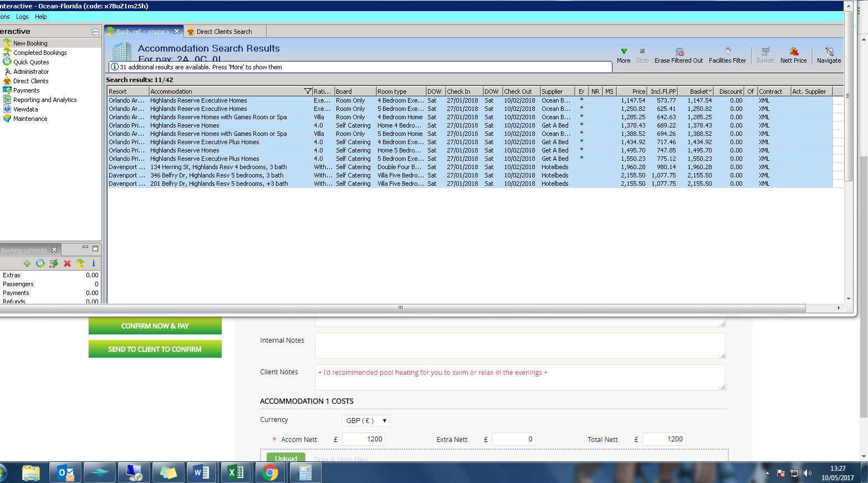Click the volume icon in system tray
Screen dimensions: 868x483
pos(808,473)
